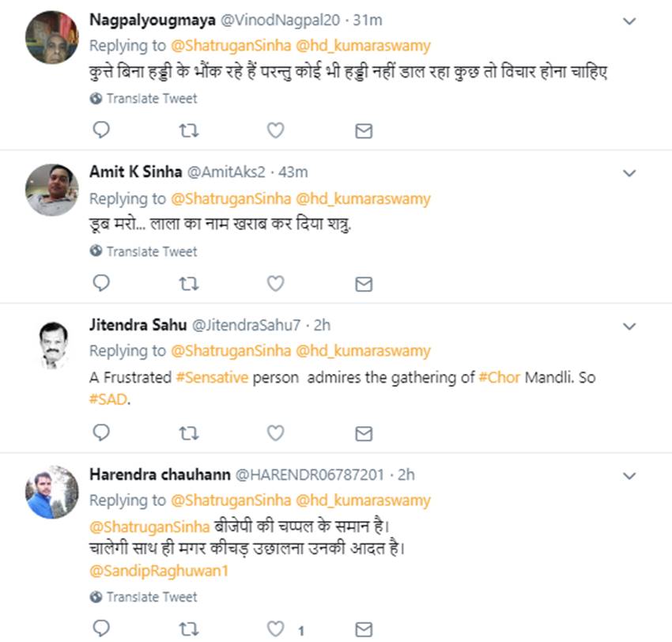Retweet Nagpalyougmaya's tweet
This screenshot has width=672, height=642.
pyautogui.click(x=188, y=130)
